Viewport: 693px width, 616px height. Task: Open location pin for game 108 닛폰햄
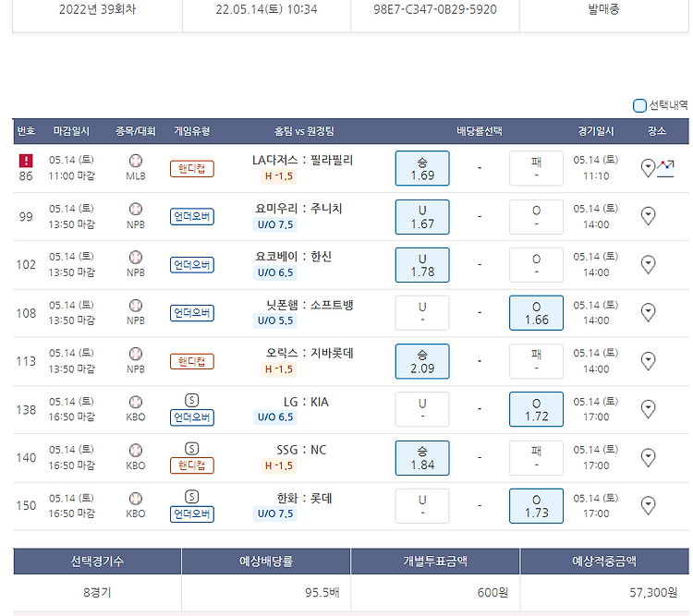(x=648, y=312)
